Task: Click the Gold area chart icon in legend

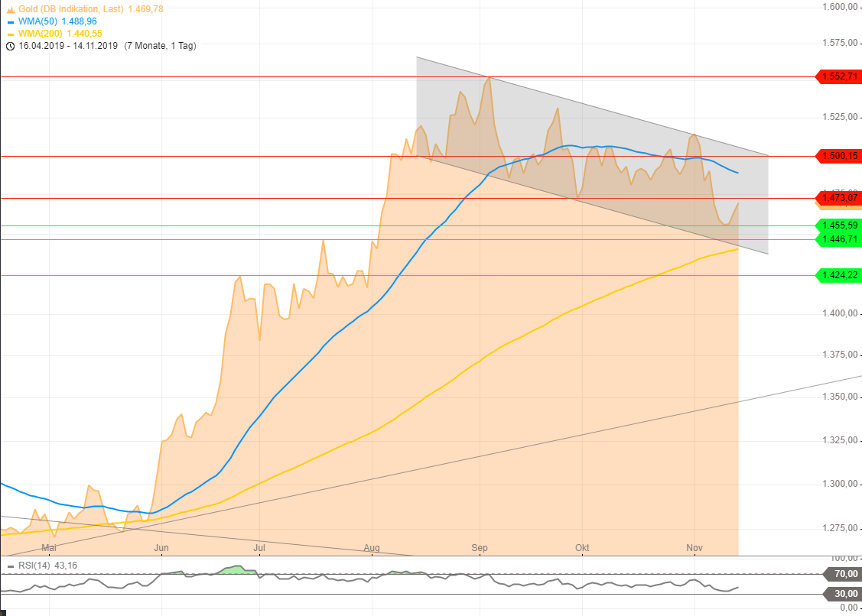Action: (x=10, y=9)
